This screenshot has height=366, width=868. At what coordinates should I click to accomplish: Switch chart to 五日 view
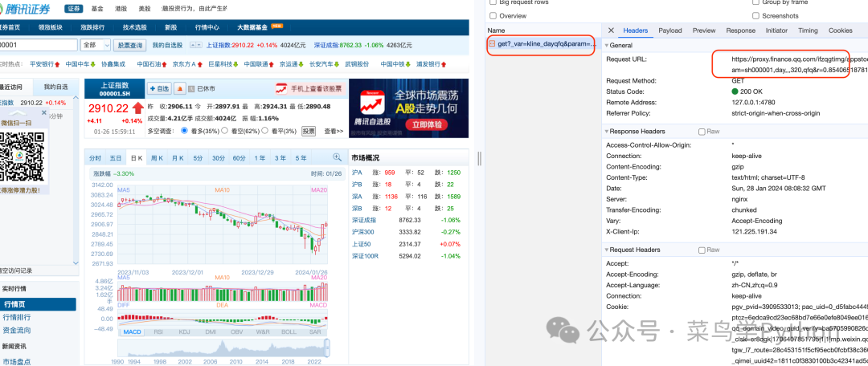(116, 158)
